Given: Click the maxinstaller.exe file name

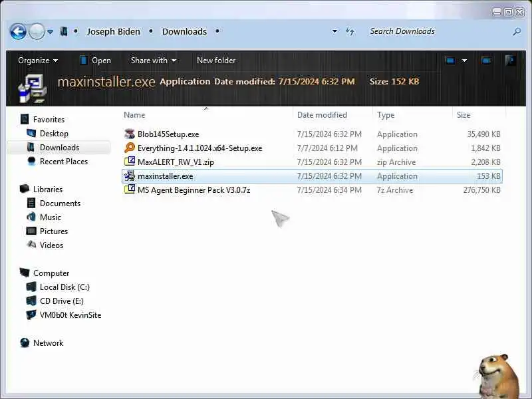Looking at the screenshot, I should click(x=165, y=176).
